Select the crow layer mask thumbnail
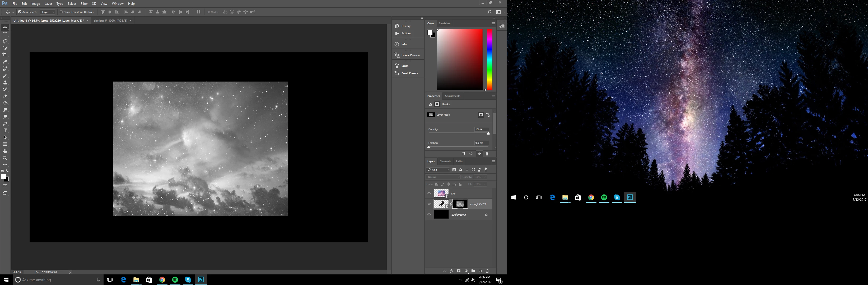This screenshot has height=285, width=868. point(460,204)
